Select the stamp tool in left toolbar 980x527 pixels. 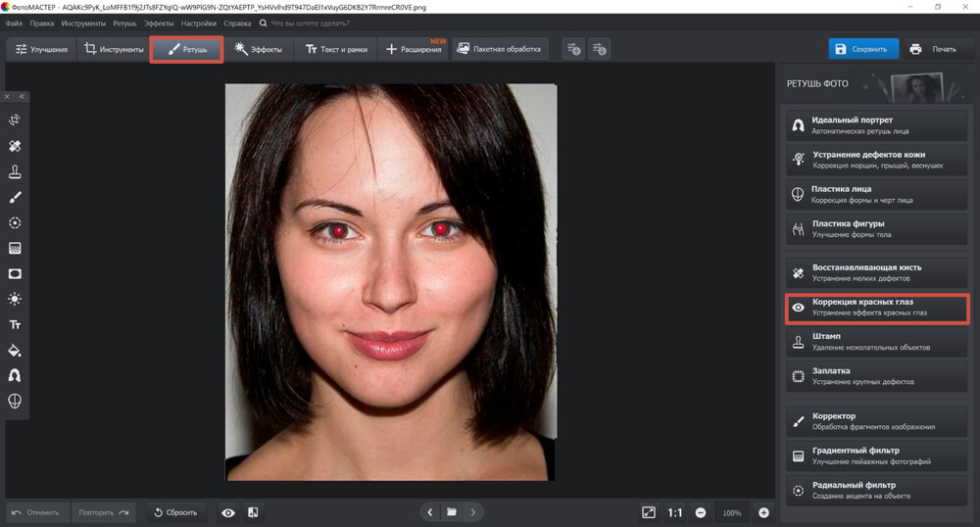coord(16,171)
